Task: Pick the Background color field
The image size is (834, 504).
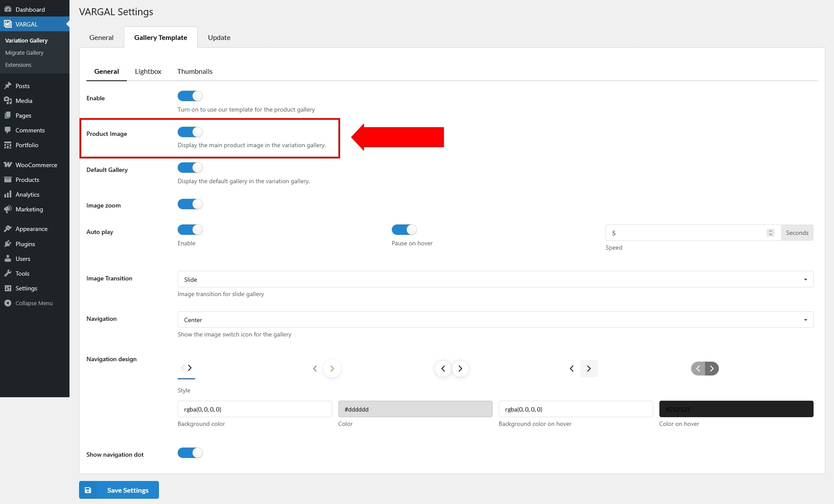Action: point(255,409)
